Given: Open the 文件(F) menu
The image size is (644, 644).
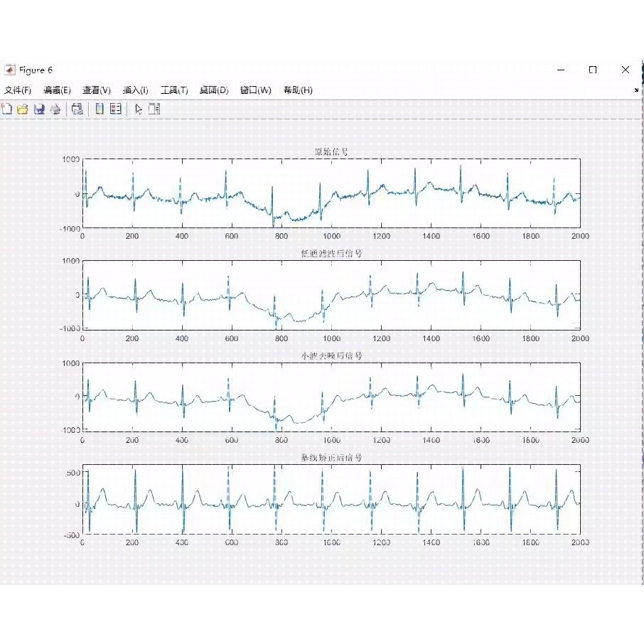Looking at the screenshot, I should 18,90.
